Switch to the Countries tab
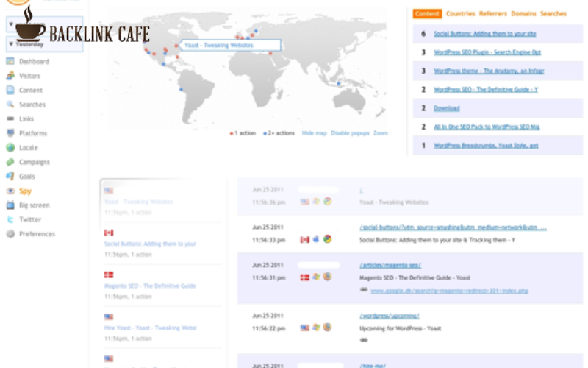Screen dimensions: 588x368 pyautogui.click(x=461, y=13)
